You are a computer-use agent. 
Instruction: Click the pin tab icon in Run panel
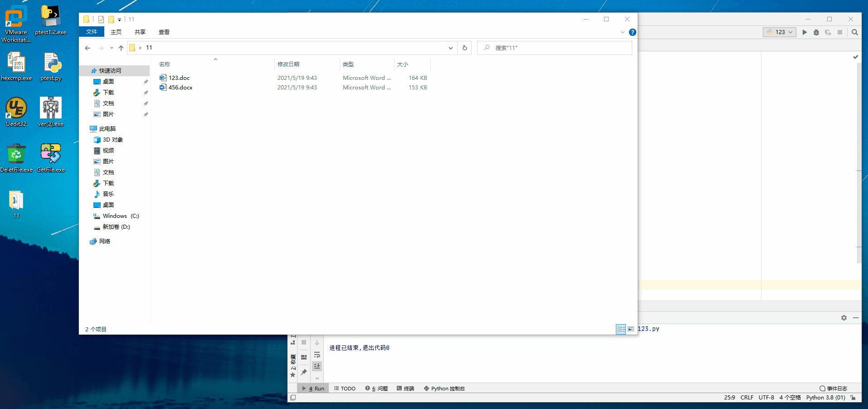click(x=304, y=372)
